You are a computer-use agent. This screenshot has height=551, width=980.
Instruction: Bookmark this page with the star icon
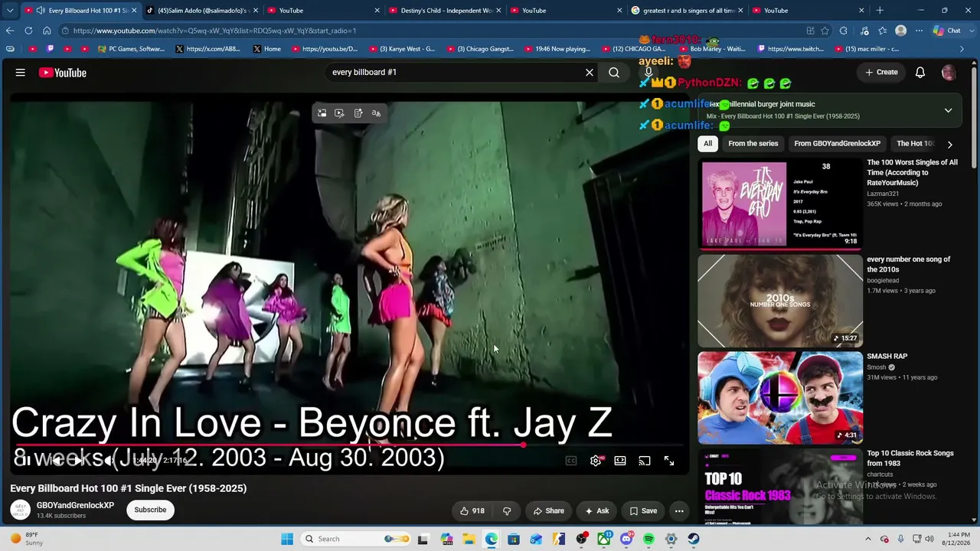click(x=825, y=31)
